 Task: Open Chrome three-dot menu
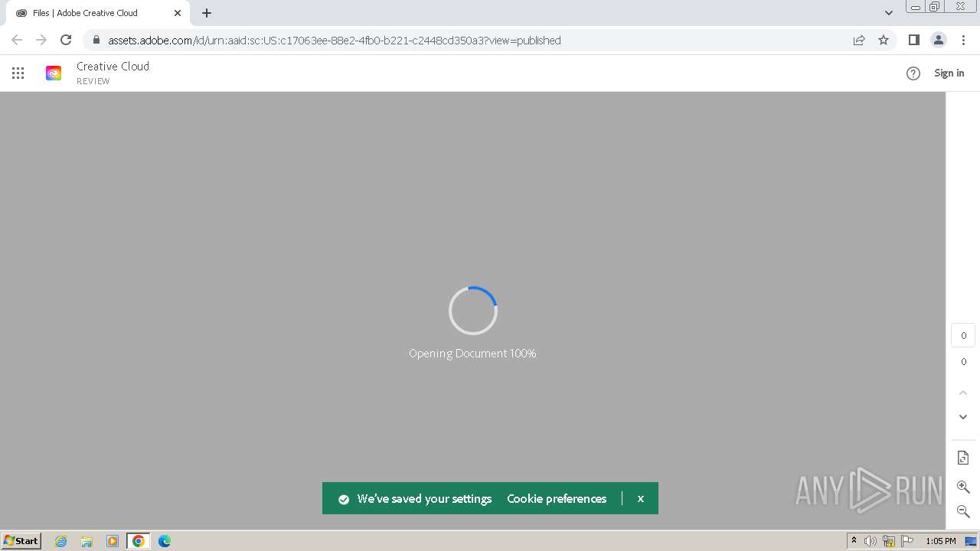tap(963, 40)
